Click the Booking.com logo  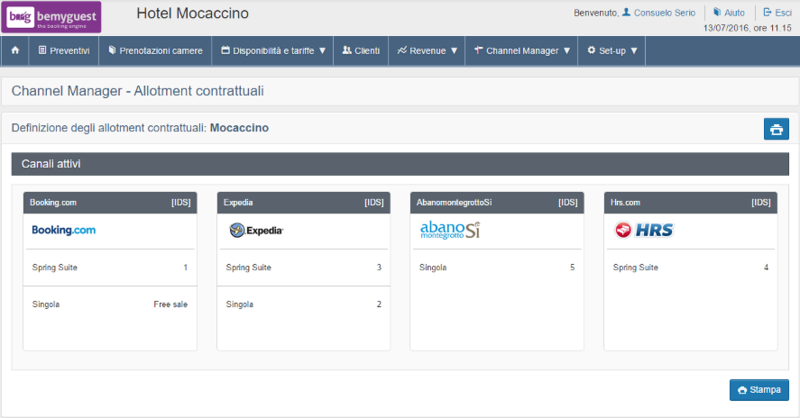[63, 230]
